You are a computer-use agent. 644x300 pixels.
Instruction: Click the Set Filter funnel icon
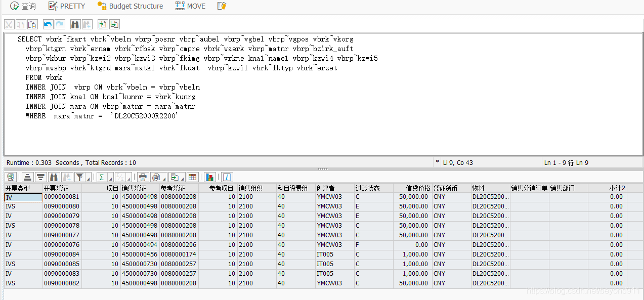(79, 177)
